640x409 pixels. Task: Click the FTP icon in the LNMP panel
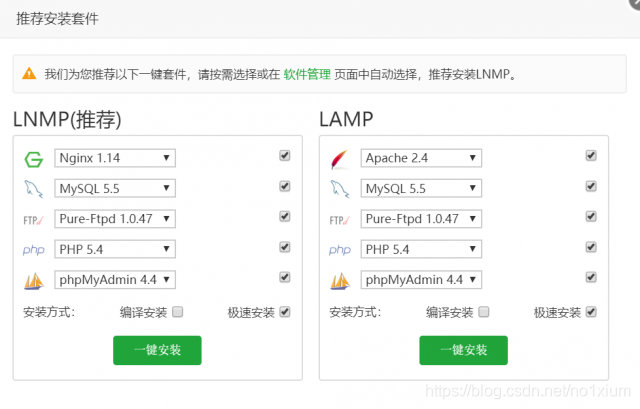(33, 220)
